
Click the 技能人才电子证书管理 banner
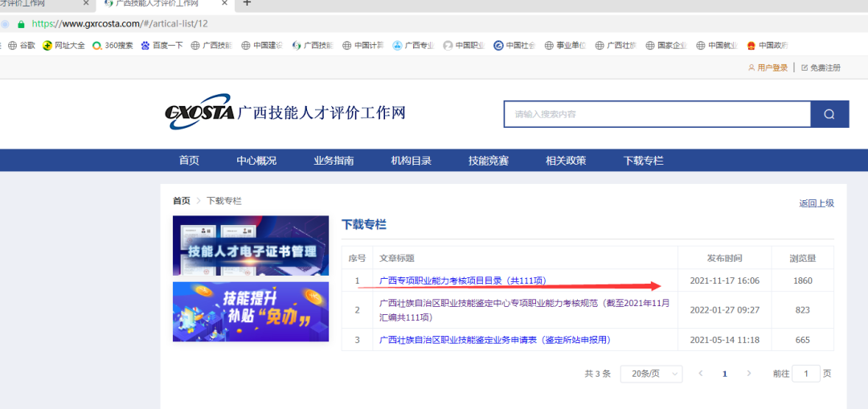click(x=251, y=246)
